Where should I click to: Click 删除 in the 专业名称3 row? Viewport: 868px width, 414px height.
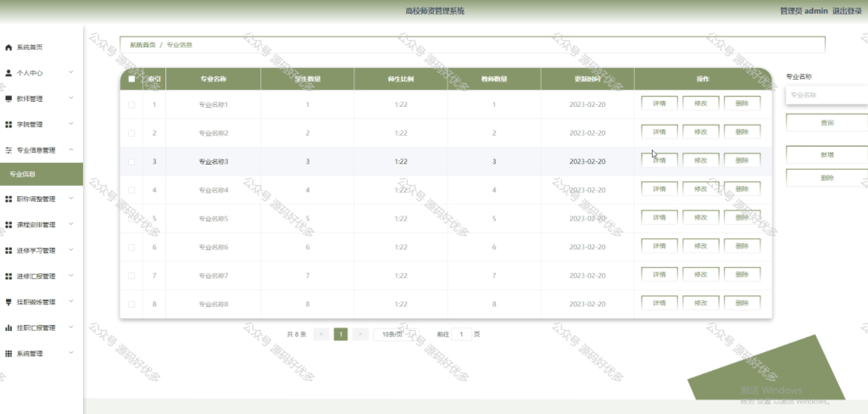(743, 160)
